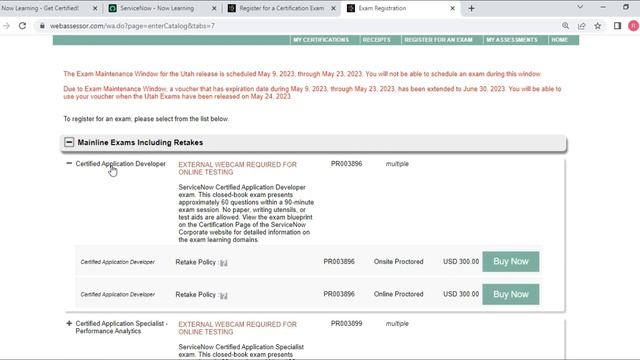Viewport: 640px width, 360px height.
Task: Buy Now the Onsite Proctored exam
Action: pyautogui.click(x=511, y=262)
